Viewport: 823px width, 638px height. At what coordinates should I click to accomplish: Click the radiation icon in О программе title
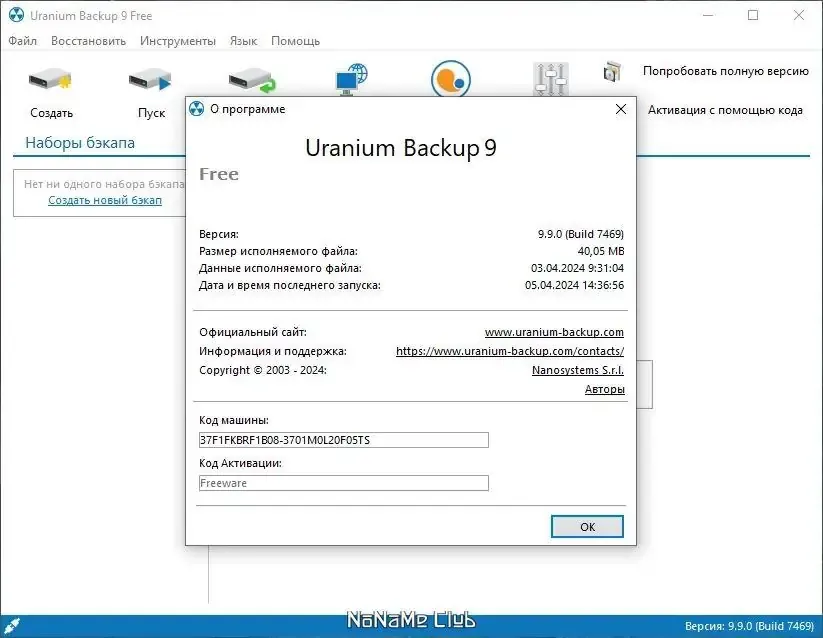point(196,109)
